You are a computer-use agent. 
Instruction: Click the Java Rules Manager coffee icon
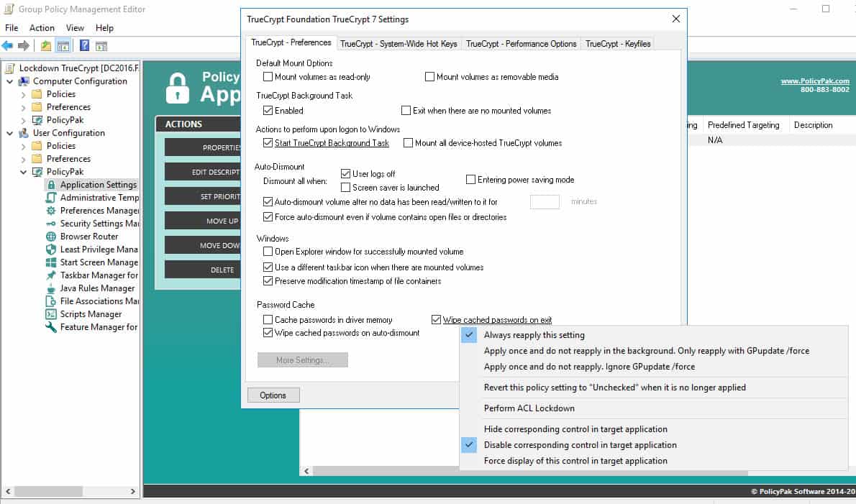[x=51, y=288]
